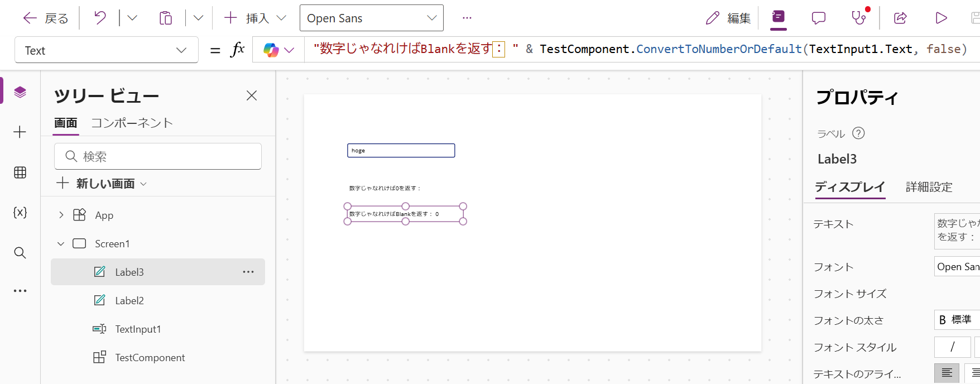Click the paste clipboard icon
Image resolution: width=980 pixels, height=384 pixels.
[x=165, y=18]
